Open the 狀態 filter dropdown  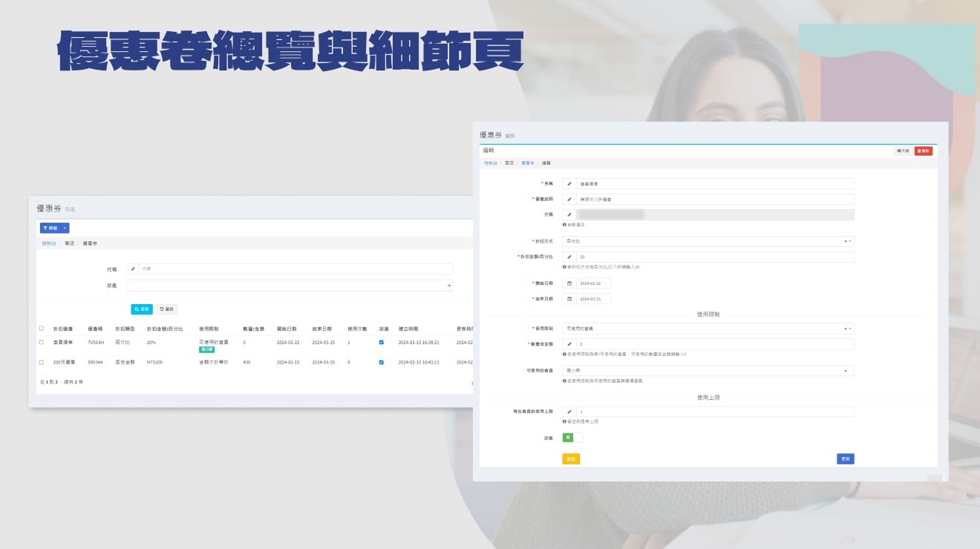click(x=290, y=286)
